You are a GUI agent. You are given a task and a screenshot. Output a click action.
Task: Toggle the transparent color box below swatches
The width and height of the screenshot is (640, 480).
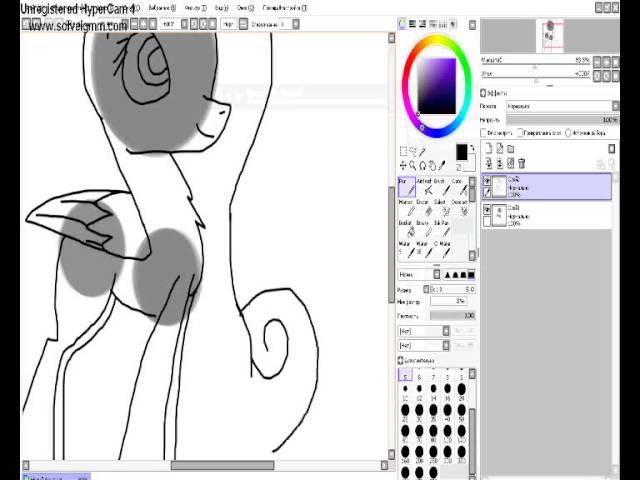pyautogui.click(x=459, y=167)
